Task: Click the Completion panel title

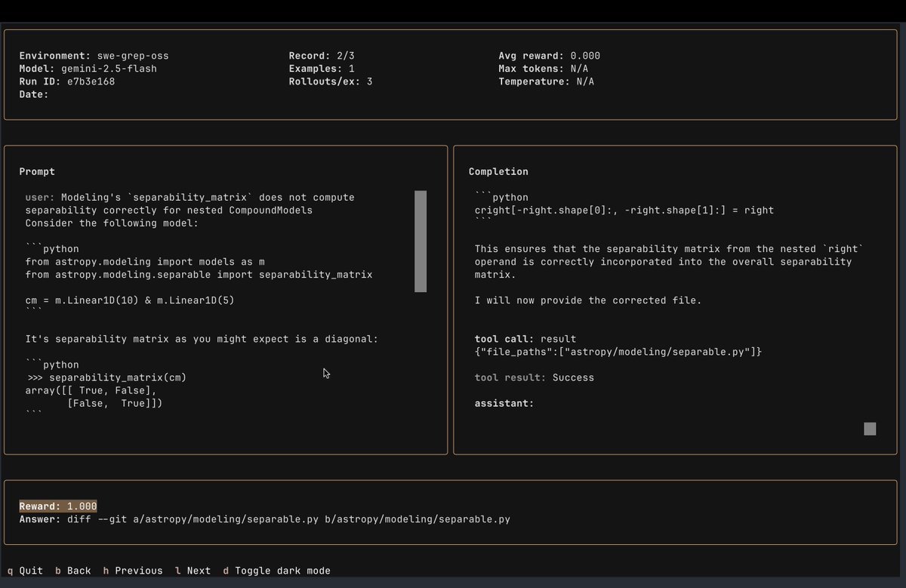Action: pyautogui.click(x=498, y=171)
